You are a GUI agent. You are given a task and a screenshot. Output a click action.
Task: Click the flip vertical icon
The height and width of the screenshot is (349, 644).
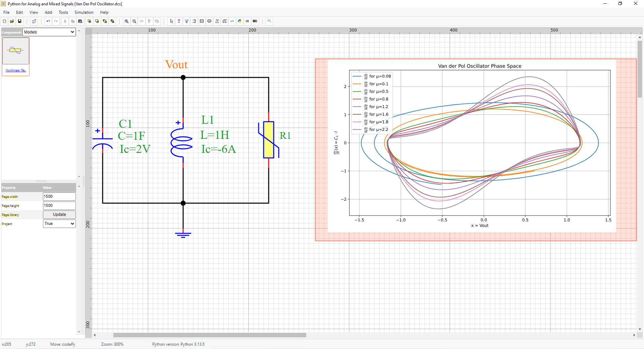(x=150, y=21)
